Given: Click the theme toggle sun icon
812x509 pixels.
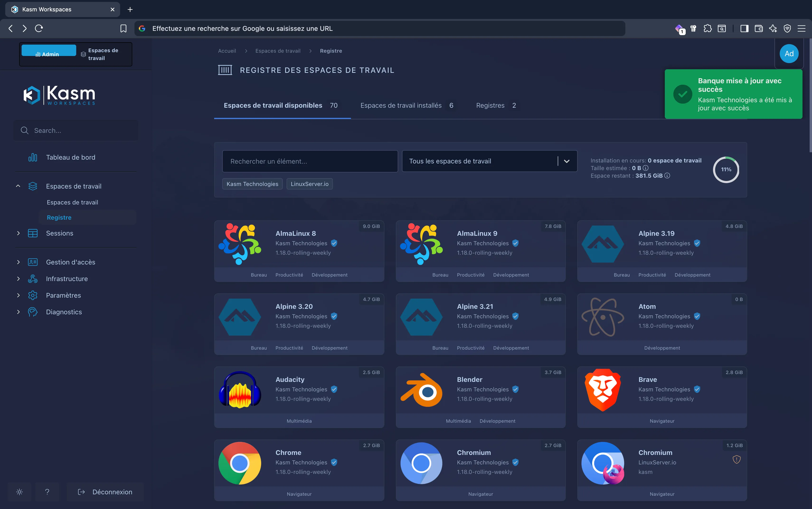Looking at the screenshot, I should click(19, 492).
